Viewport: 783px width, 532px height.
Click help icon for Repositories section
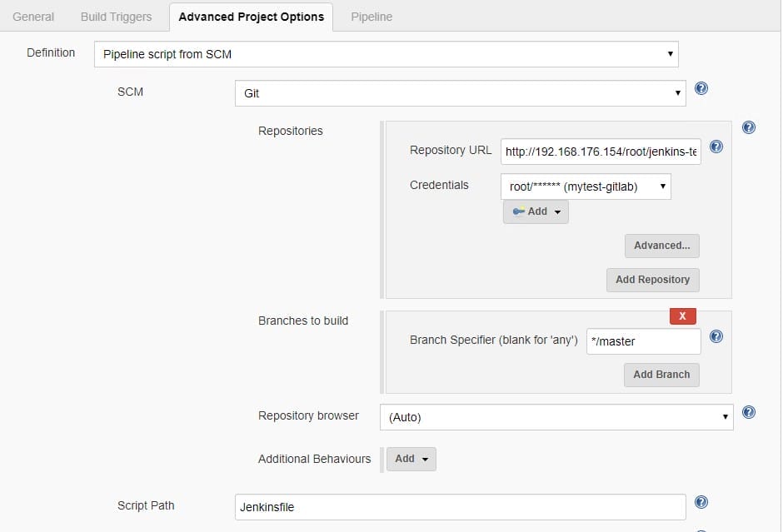[x=748, y=127]
